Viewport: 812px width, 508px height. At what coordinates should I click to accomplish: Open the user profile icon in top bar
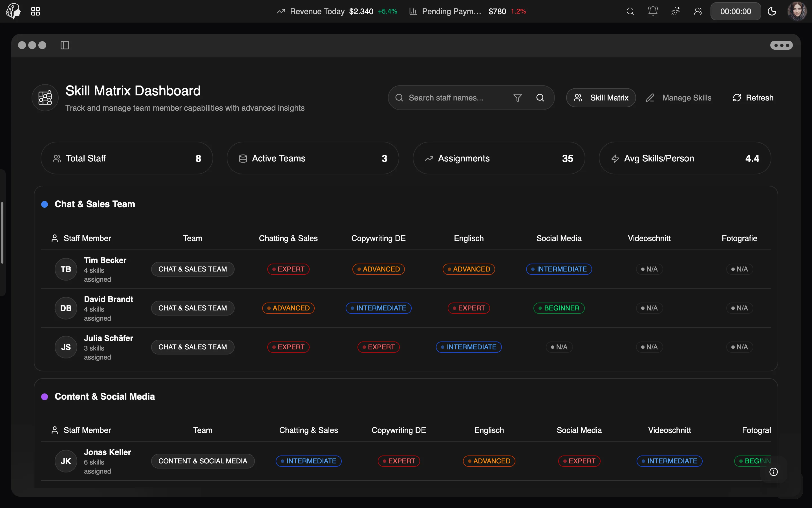pos(698,11)
